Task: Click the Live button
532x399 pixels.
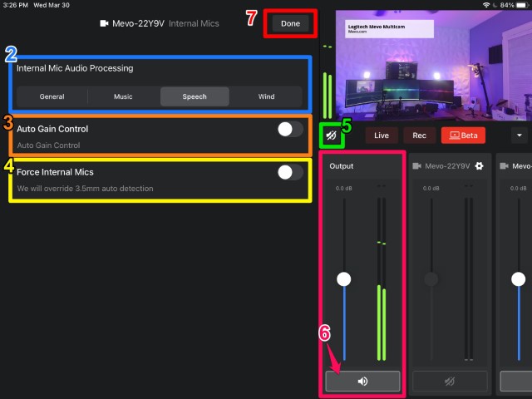Action: [382, 135]
